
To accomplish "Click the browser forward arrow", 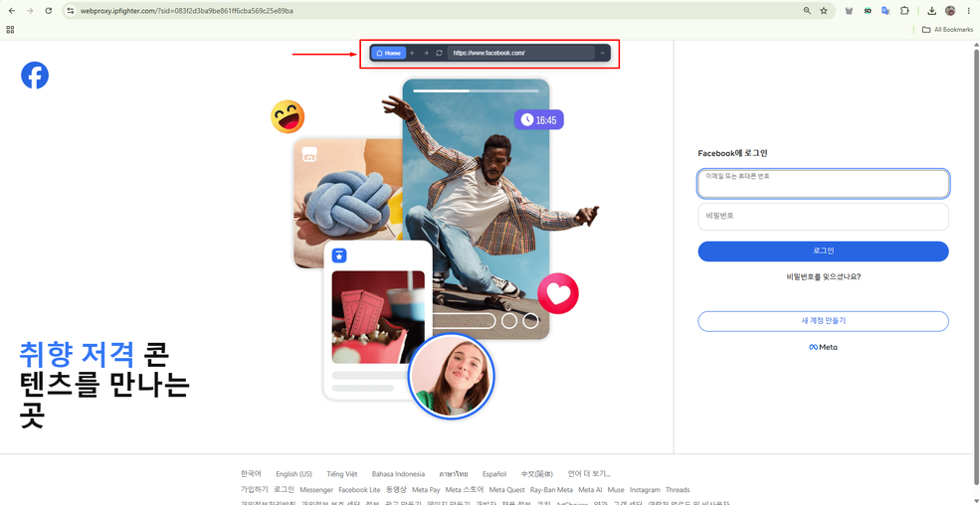I will coord(30,11).
